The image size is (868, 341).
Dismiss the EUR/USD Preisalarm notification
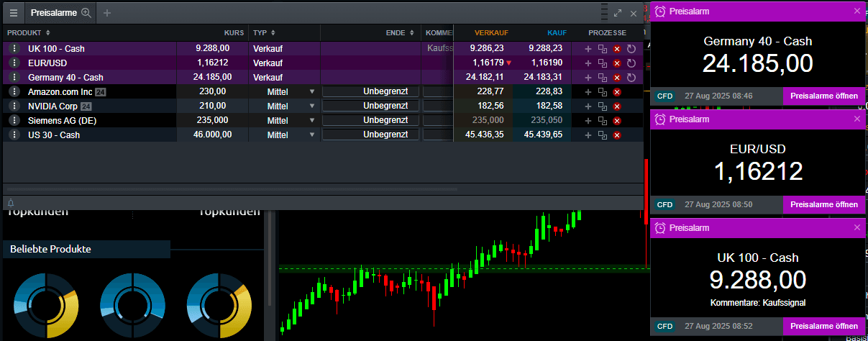tap(856, 119)
